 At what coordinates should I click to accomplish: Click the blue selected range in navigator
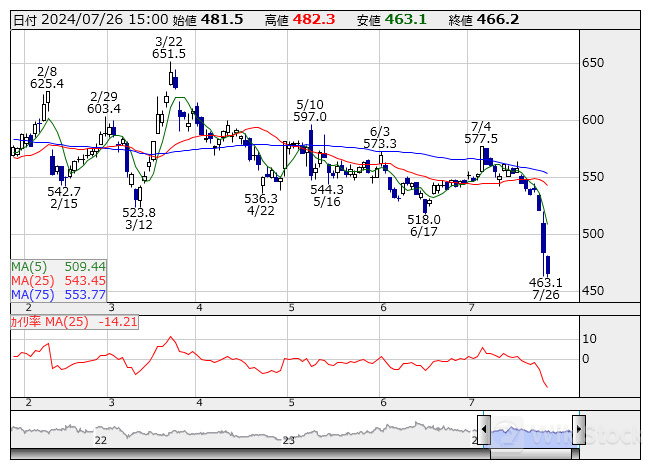click(529, 431)
